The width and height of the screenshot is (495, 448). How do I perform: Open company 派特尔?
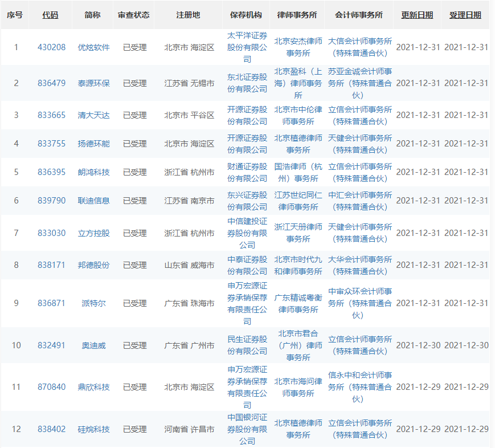pyautogui.click(x=94, y=303)
